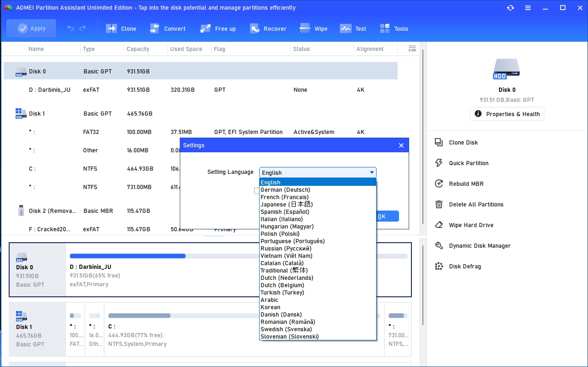Image resolution: width=588 pixels, height=367 pixels.
Task: Open the Convert toolbar menu
Action: click(167, 28)
